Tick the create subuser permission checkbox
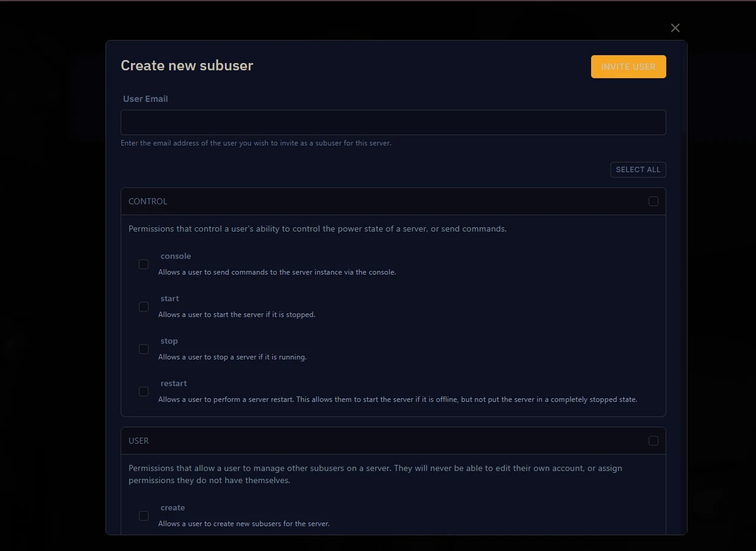Viewport: 756px width, 551px height. coord(144,516)
